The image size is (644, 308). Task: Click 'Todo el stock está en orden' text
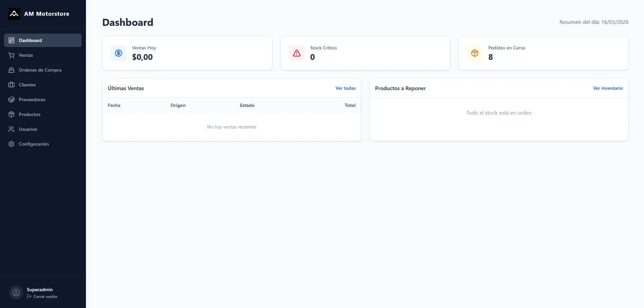click(499, 113)
